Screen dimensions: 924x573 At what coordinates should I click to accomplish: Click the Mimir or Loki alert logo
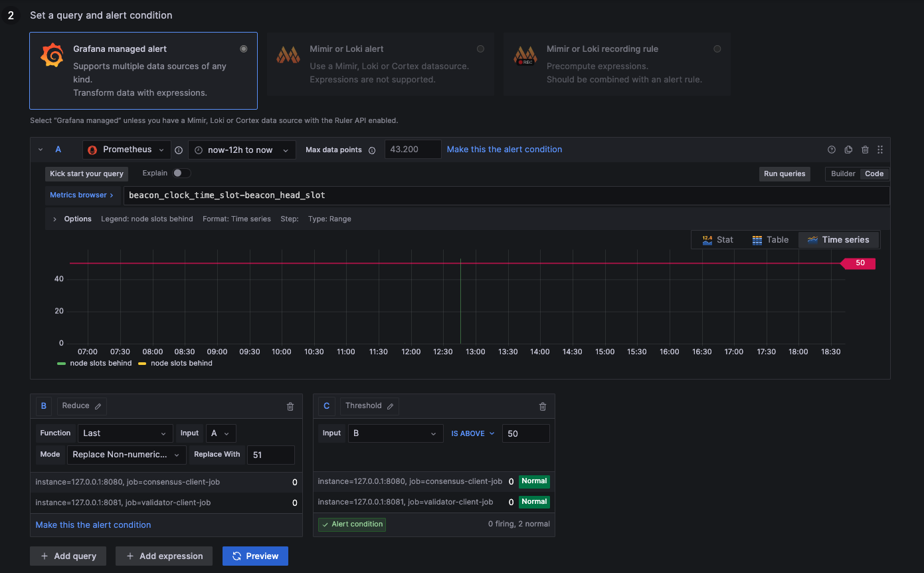(288, 55)
